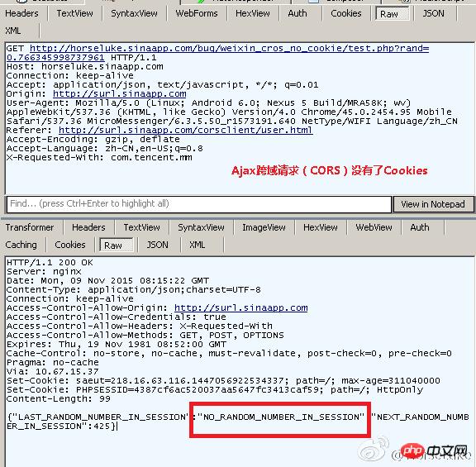Open the Origin surl.sinaapp.com link

click(120, 94)
